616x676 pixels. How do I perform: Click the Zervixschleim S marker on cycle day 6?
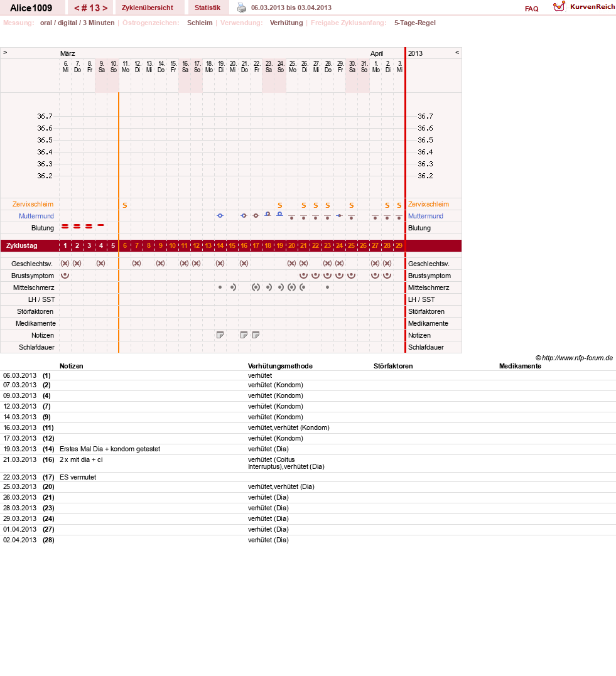[125, 205]
